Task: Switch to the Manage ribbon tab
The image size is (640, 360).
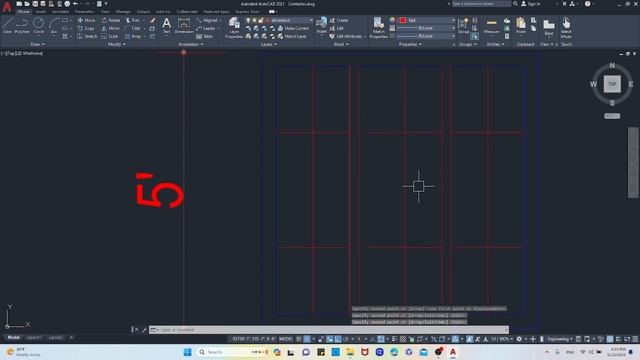Action: pyautogui.click(x=123, y=12)
